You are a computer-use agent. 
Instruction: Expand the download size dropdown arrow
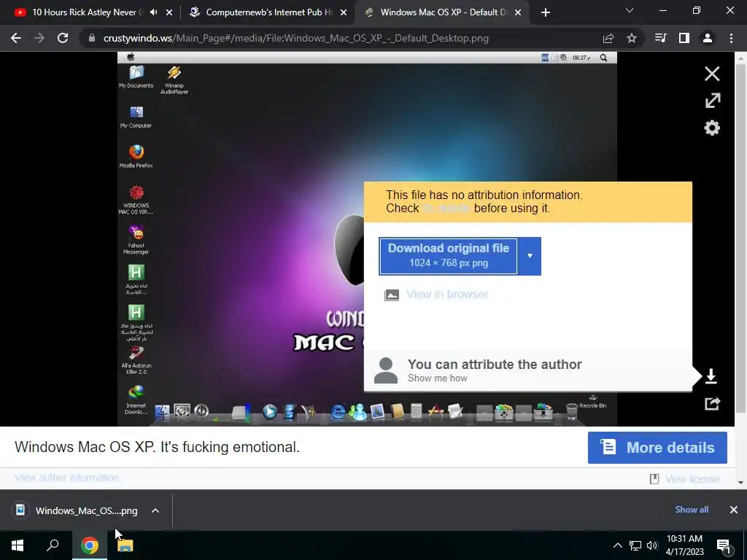tap(530, 256)
